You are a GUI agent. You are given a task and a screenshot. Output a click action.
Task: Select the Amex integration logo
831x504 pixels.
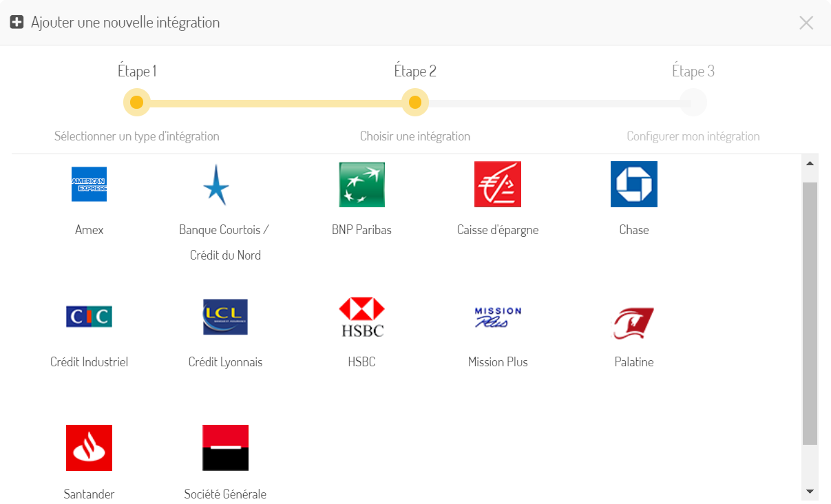[x=89, y=184]
